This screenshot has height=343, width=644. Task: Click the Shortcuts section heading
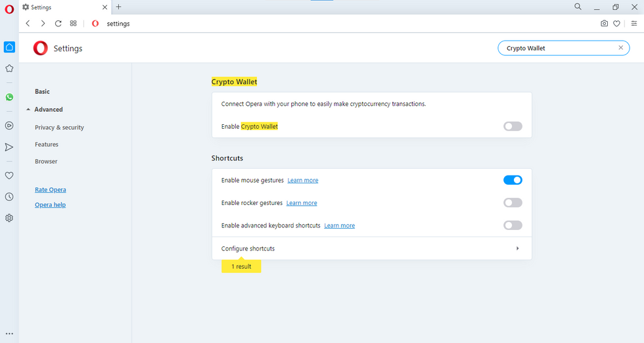tap(227, 158)
